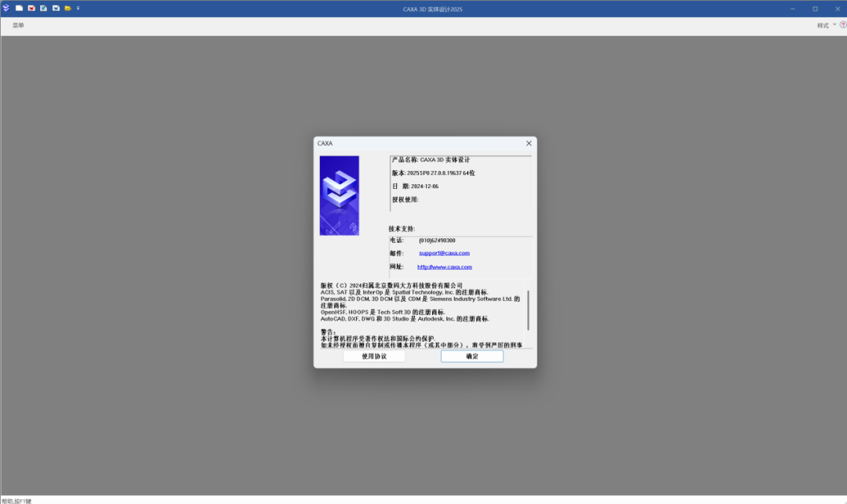
Task: Maximize the CAXA 3D main window
Action: tap(815, 9)
